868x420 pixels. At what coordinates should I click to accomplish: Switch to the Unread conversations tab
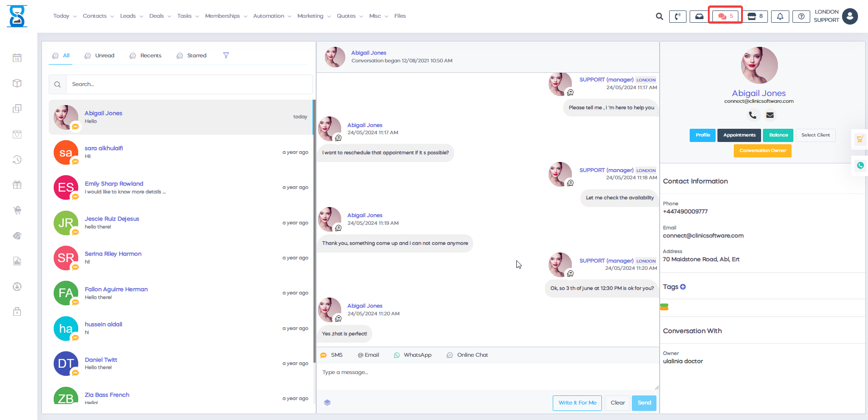100,56
